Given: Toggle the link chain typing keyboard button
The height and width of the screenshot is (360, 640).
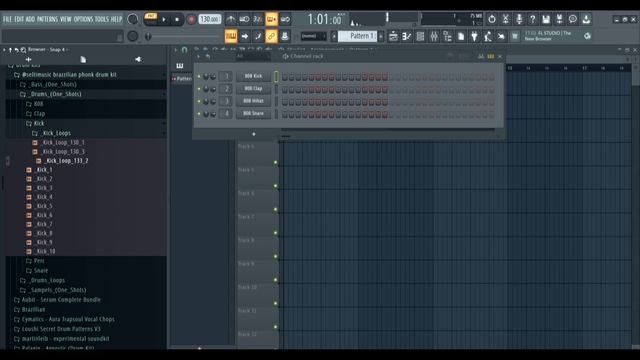Looking at the screenshot, I should point(271,36).
